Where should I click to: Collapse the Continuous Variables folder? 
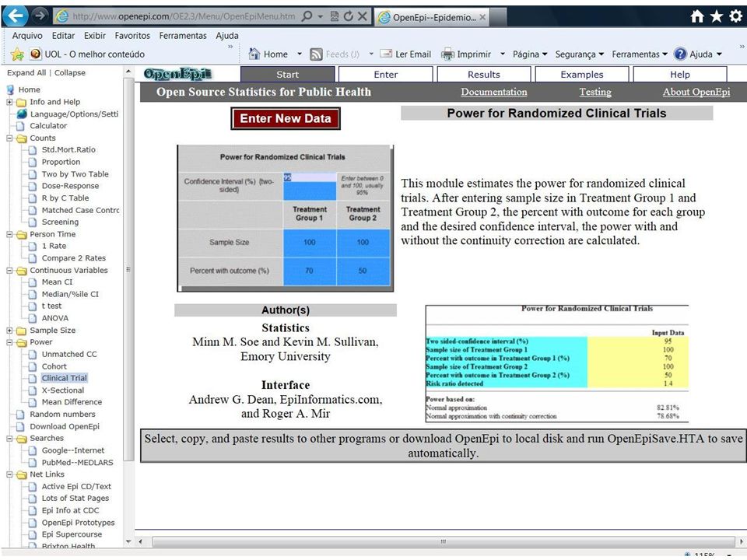(x=9, y=271)
